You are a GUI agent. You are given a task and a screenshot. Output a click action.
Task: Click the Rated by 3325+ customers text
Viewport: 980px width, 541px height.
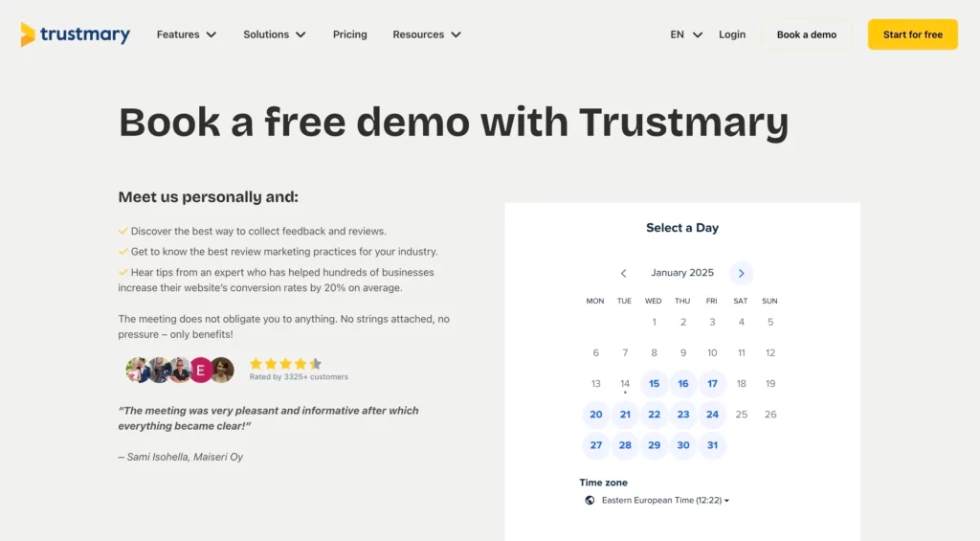[x=299, y=376]
